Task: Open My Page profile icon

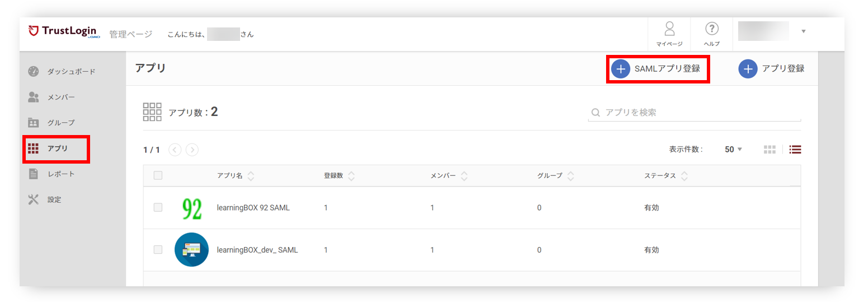Action: [x=669, y=29]
